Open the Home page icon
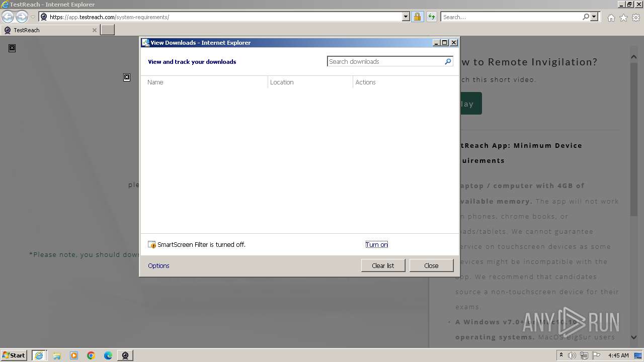 tap(611, 18)
